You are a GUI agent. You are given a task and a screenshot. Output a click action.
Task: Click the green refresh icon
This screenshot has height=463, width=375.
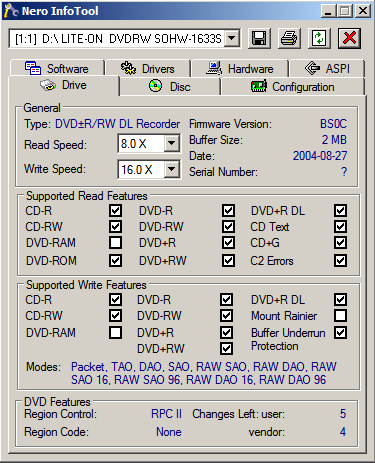(319, 39)
